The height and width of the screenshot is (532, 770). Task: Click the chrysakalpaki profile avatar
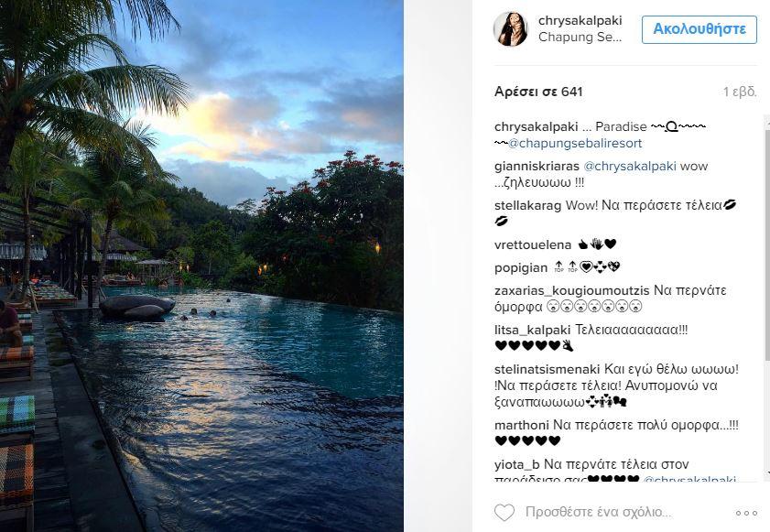(x=511, y=29)
